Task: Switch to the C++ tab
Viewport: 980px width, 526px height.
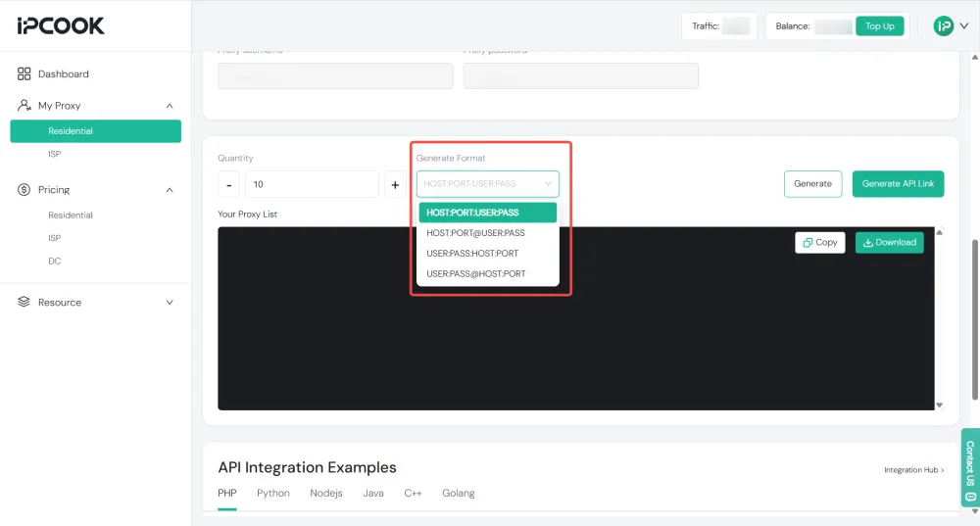Action: pos(413,493)
